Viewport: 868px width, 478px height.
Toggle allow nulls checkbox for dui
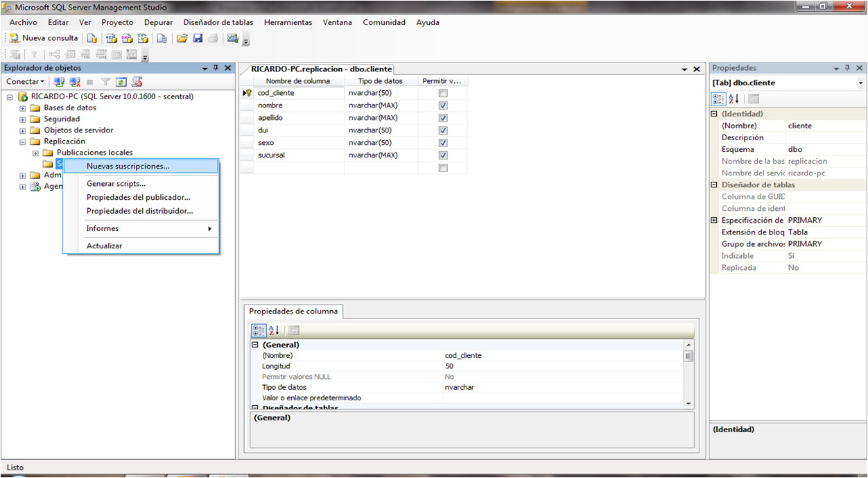(x=443, y=130)
